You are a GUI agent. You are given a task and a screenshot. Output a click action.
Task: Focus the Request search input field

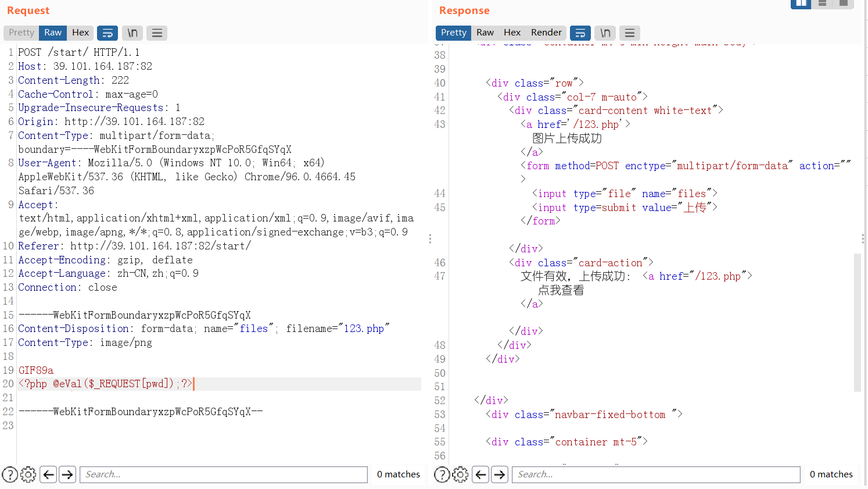point(224,474)
